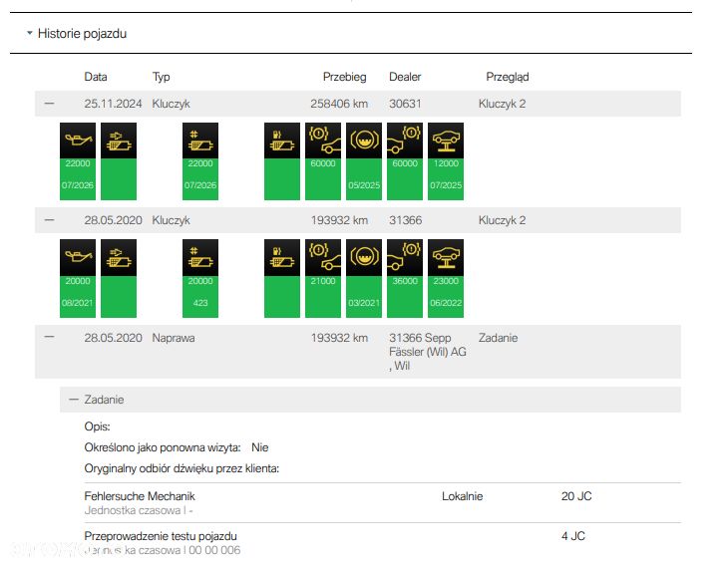Collapse the 25.11.2024 Kluczyk entry
Viewport: 728px width, 567px height.
pos(49,103)
